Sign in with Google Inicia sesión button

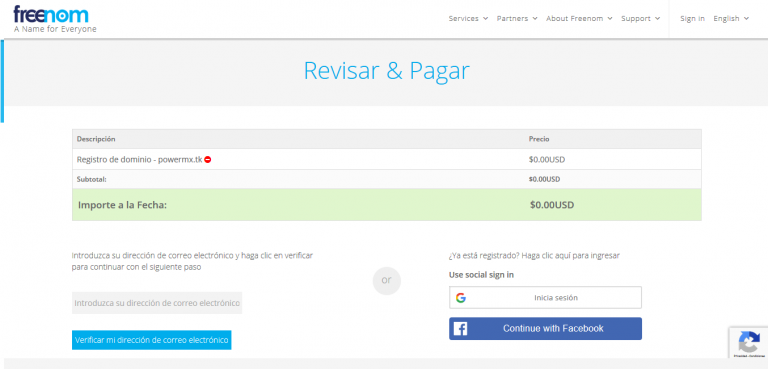tap(545, 297)
